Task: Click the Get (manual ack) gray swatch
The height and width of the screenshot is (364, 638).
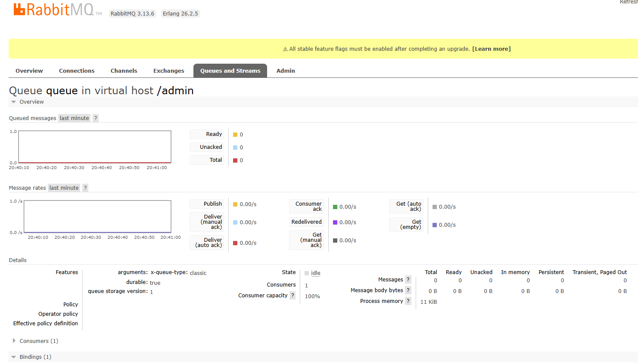Action: 335,241
